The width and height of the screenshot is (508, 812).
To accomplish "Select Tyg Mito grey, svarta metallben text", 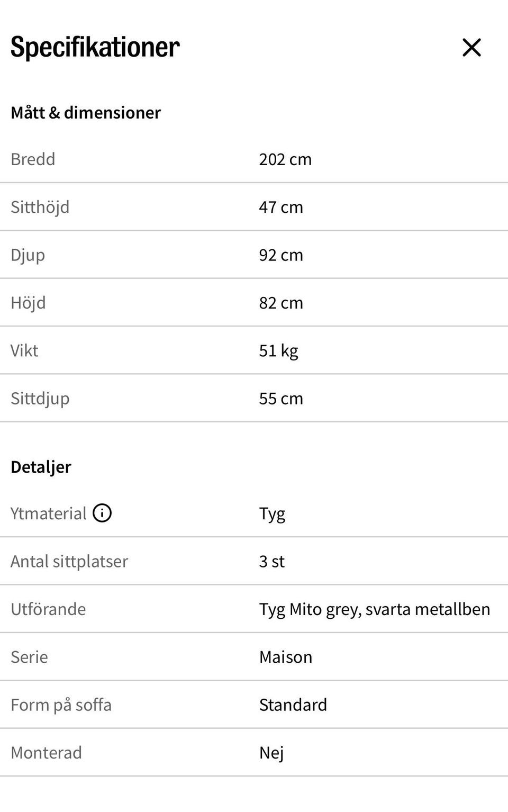I will tap(375, 610).
